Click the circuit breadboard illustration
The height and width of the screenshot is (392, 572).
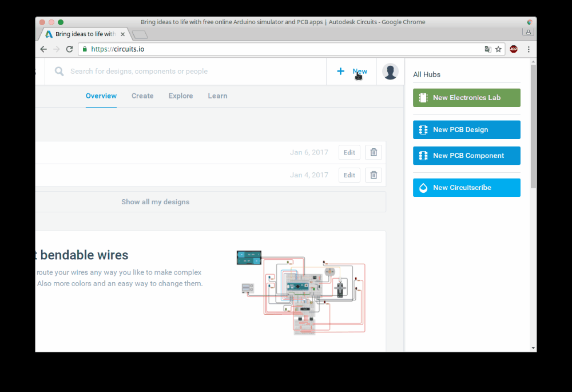301,292
